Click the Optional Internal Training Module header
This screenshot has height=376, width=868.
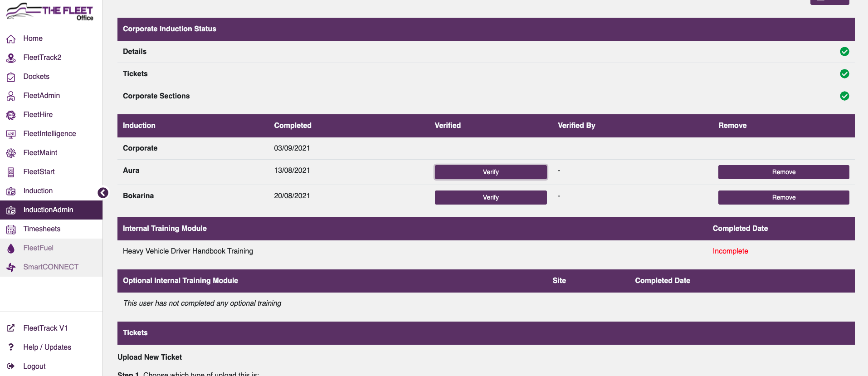click(x=180, y=281)
